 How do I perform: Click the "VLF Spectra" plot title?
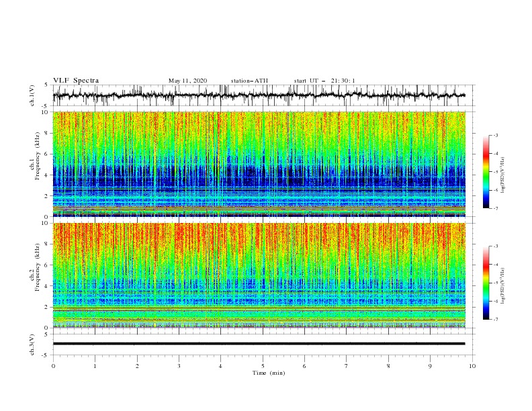[x=76, y=81]
